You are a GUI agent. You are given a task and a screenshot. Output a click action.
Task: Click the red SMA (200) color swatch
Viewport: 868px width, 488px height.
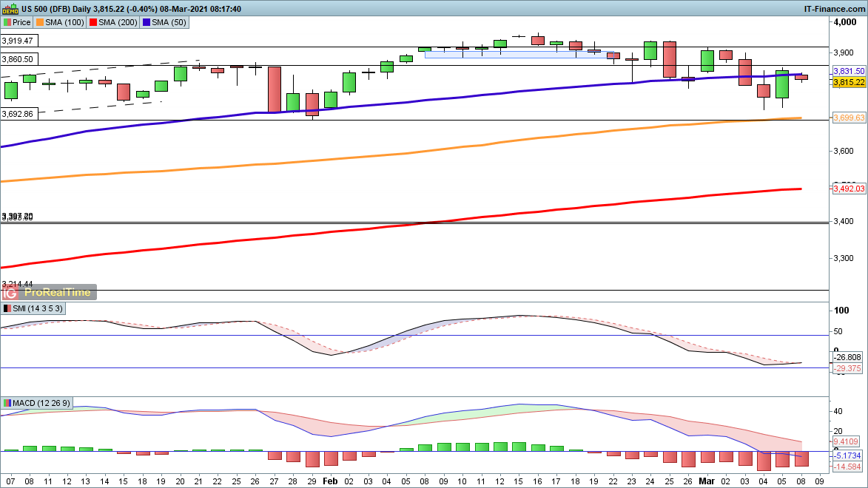coord(92,23)
